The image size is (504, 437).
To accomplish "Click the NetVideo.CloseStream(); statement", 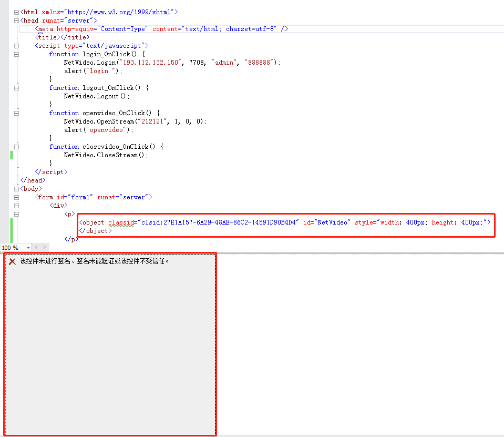I will [106, 155].
